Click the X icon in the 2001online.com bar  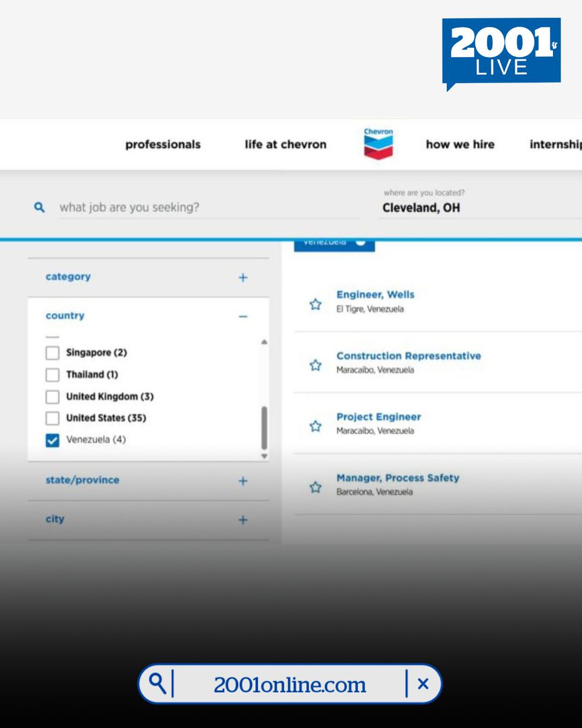[423, 684]
